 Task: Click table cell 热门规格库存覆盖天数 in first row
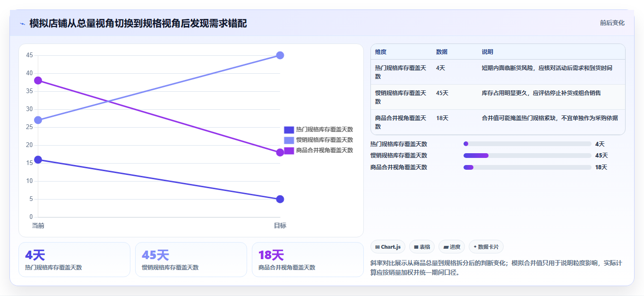pos(401,72)
